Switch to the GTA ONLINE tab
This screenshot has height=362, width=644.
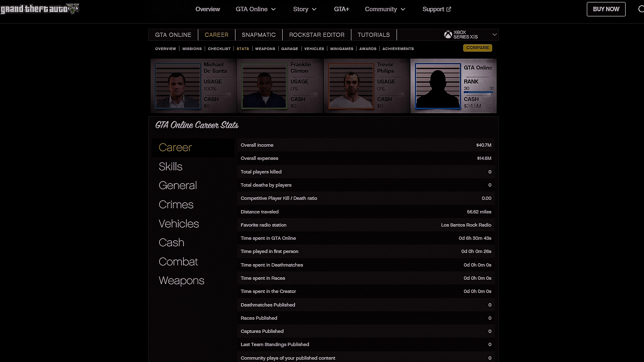pos(173,35)
